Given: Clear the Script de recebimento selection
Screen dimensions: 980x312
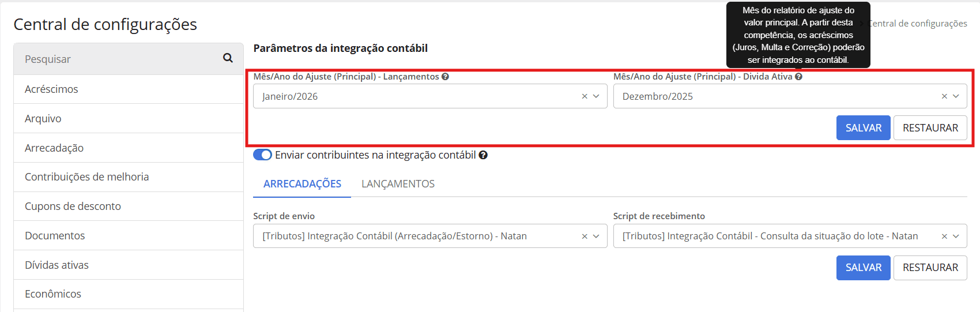Looking at the screenshot, I should pos(944,236).
